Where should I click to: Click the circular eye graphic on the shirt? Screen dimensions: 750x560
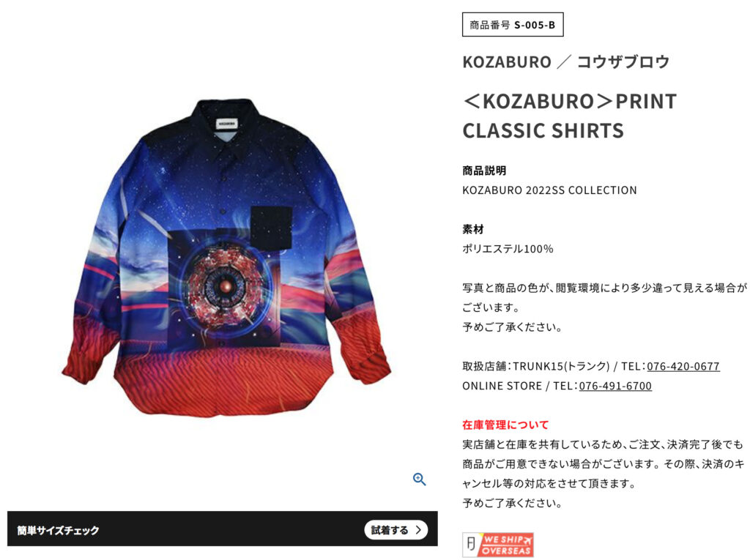tap(226, 286)
